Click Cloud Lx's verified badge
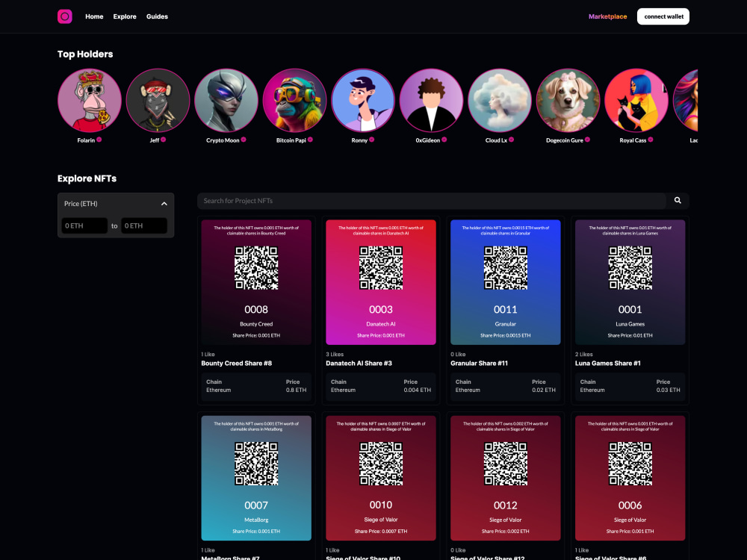This screenshot has width=747, height=560. point(512,139)
